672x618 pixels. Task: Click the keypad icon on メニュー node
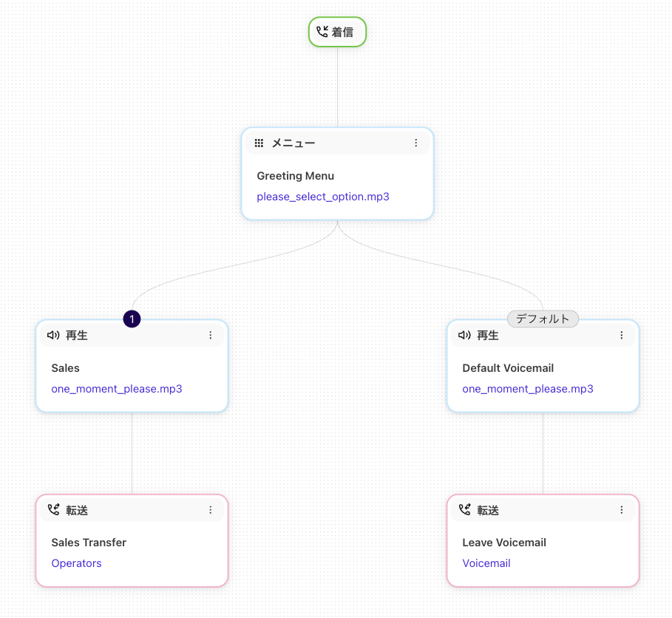coord(259,143)
